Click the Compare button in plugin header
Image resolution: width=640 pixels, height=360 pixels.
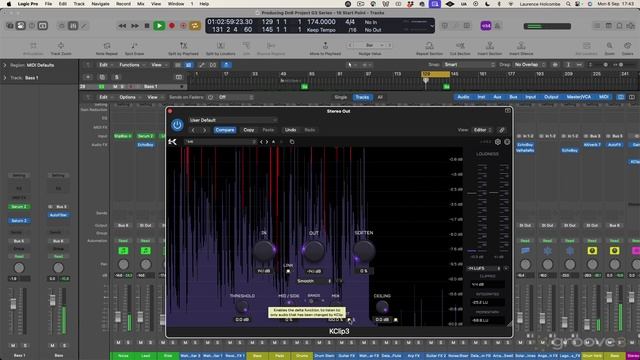(225, 130)
